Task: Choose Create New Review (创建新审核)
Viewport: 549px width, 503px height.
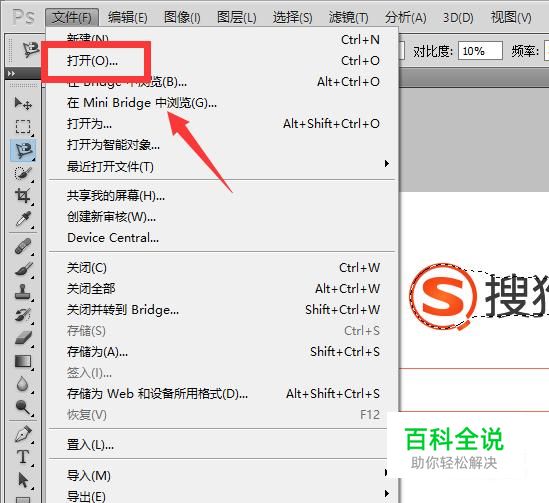Action: coord(223,217)
